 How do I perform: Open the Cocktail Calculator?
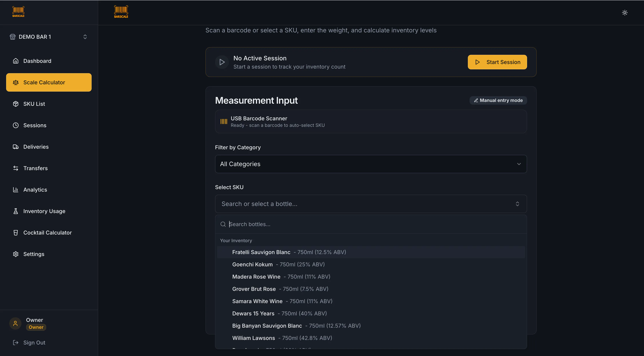[49, 233]
